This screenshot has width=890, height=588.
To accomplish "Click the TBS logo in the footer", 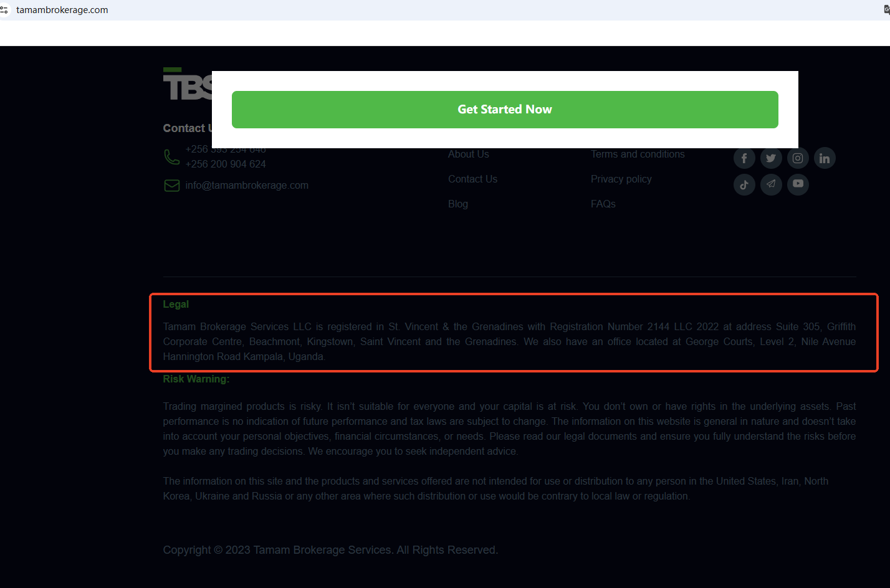I will tap(188, 84).
